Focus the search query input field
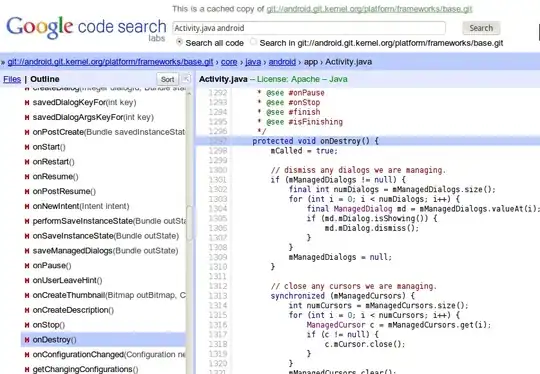This screenshot has width=540, height=374. (309, 28)
